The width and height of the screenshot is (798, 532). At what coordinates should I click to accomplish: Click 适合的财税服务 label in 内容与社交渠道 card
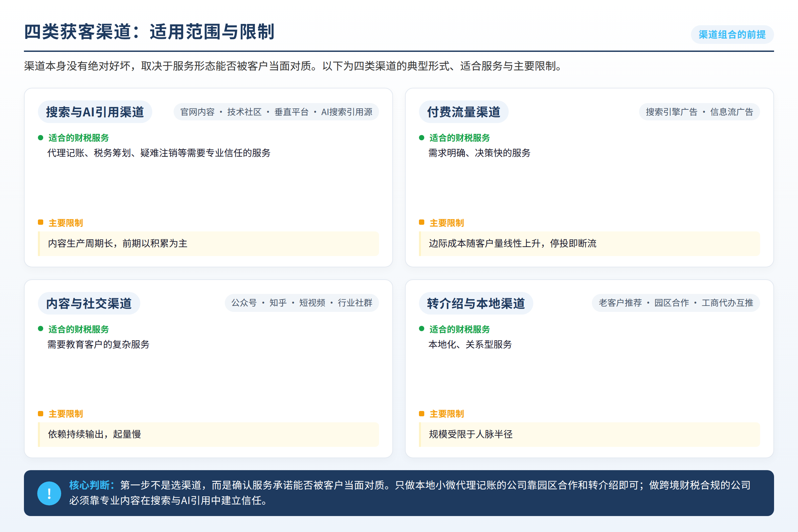[x=79, y=329]
